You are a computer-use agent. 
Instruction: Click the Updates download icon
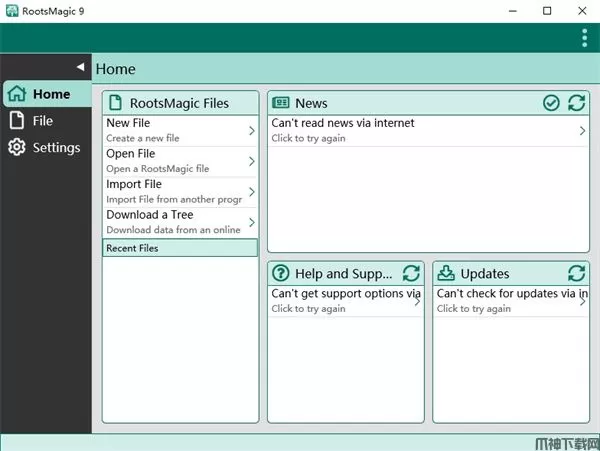[446, 274]
